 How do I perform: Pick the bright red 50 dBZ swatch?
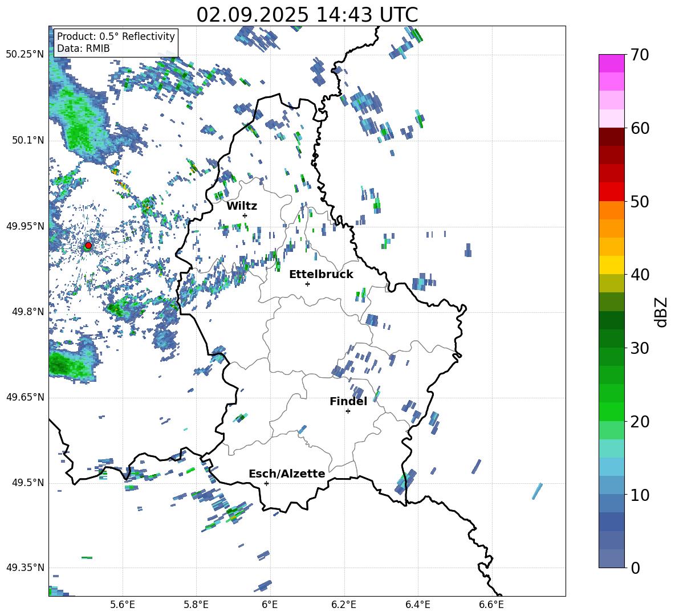coord(611,192)
